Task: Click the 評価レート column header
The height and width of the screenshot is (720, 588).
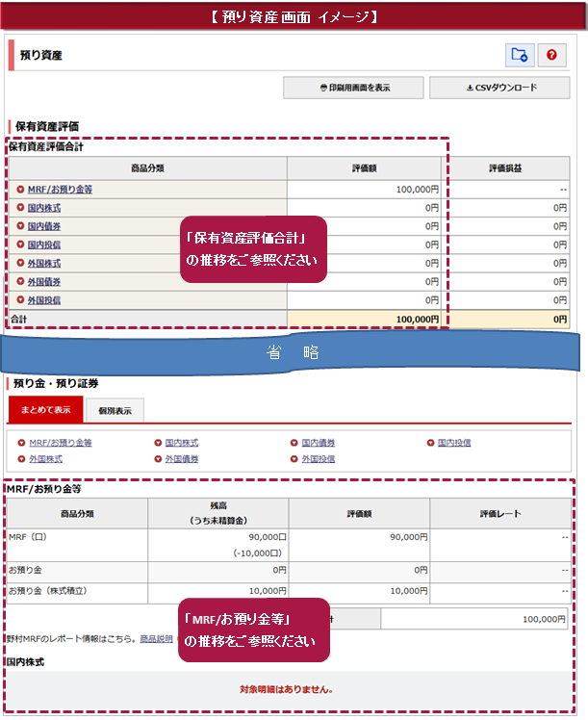Action: click(500, 513)
